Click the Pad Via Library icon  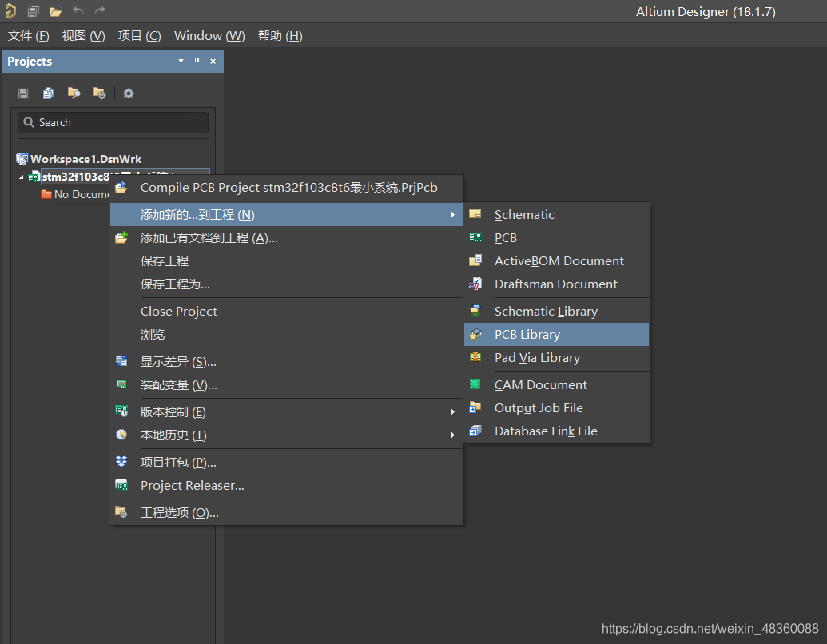point(475,357)
